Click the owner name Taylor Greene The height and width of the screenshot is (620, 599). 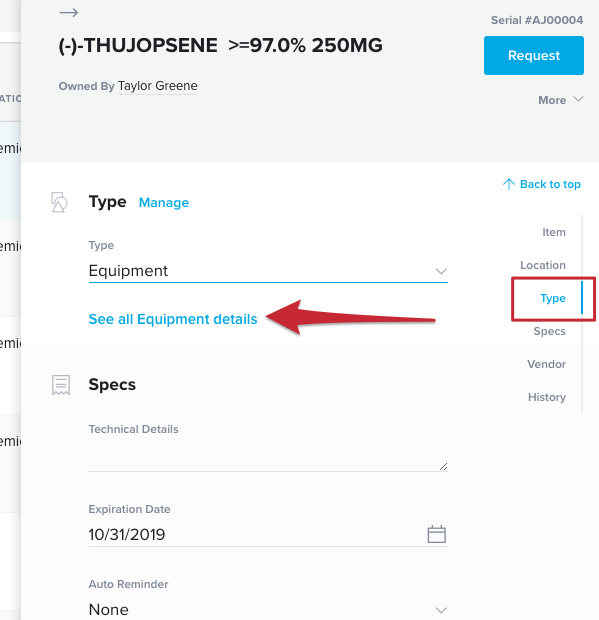(x=158, y=86)
